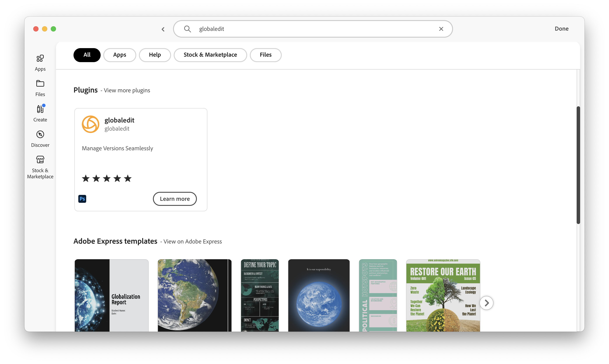Viewport: 609px width, 364px height.
Task: Select the Help filter tab
Action: point(155,55)
